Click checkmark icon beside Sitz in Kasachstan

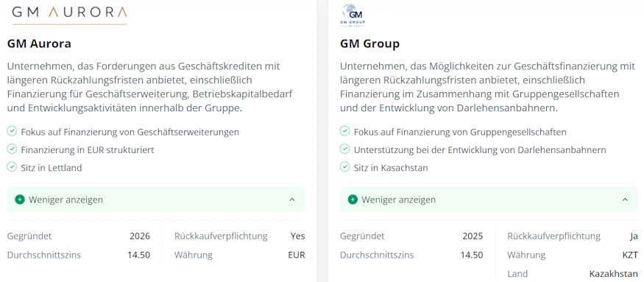[x=345, y=167]
